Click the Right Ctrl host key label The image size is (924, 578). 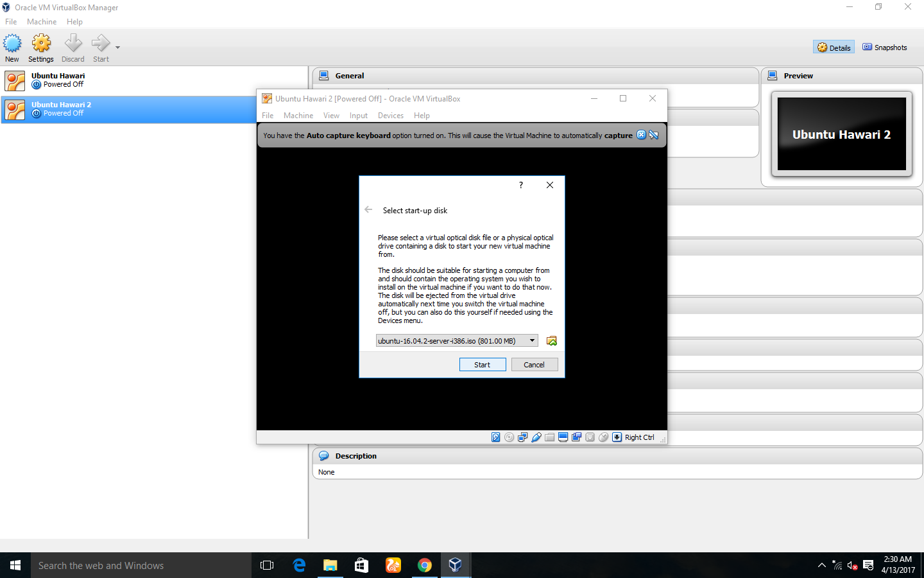click(640, 437)
